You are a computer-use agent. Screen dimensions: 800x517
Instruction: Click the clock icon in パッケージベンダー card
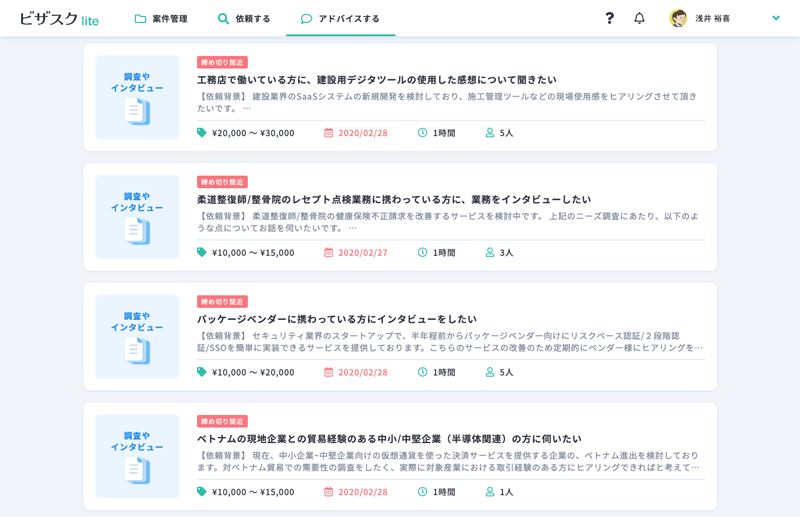[422, 372]
